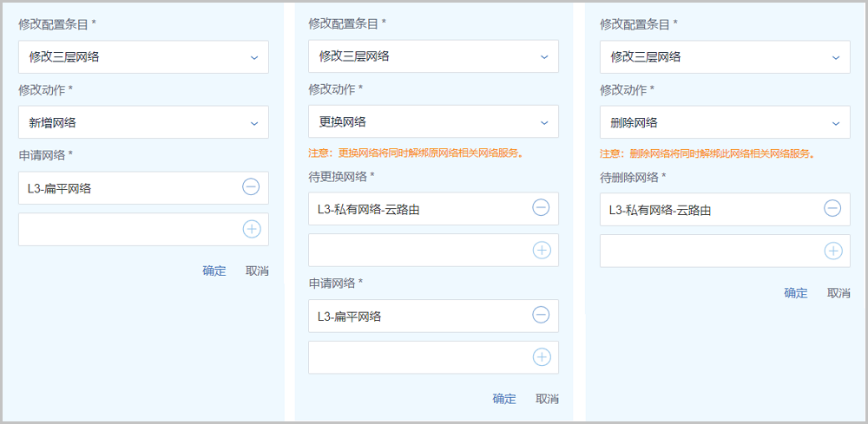The image size is (868, 424).
Task: Remove L3-私有网络-云路由 under 待更换网络
Action: 541,208
